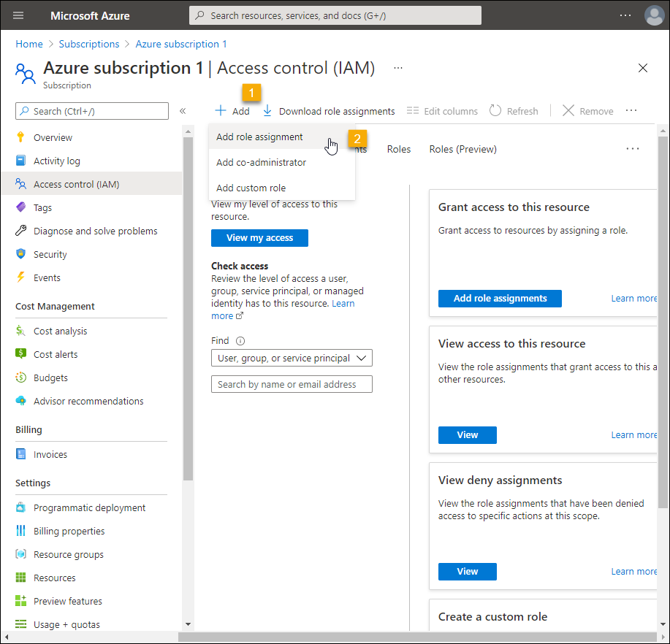Expand the Add menu in the toolbar

pos(232,111)
